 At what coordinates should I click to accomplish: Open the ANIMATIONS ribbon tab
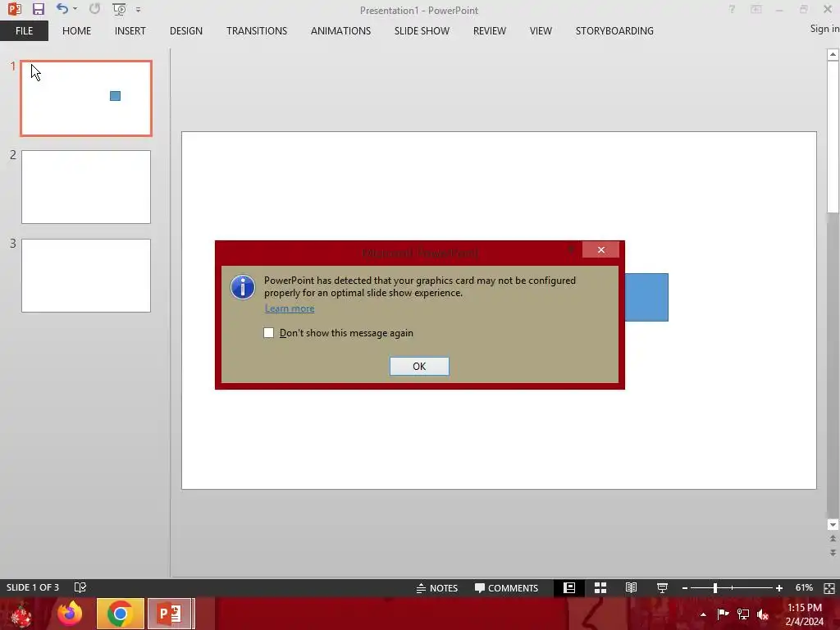click(340, 31)
